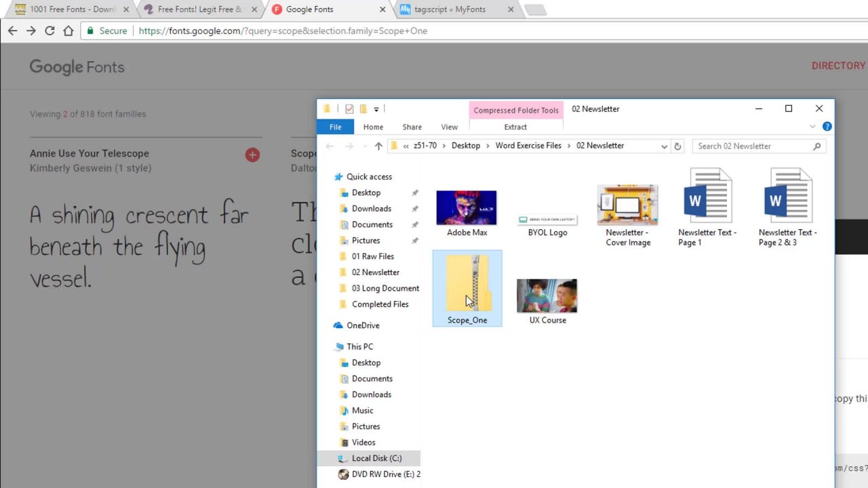Image resolution: width=868 pixels, height=488 pixels.
Task: Select the Scope_One zipped folder
Action: [467, 289]
